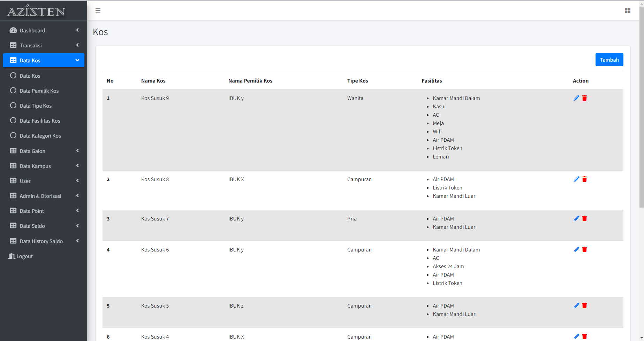The height and width of the screenshot is (341, 644).
Task: Select Data Tipe Kos submenu item
Action: [36, 106]
